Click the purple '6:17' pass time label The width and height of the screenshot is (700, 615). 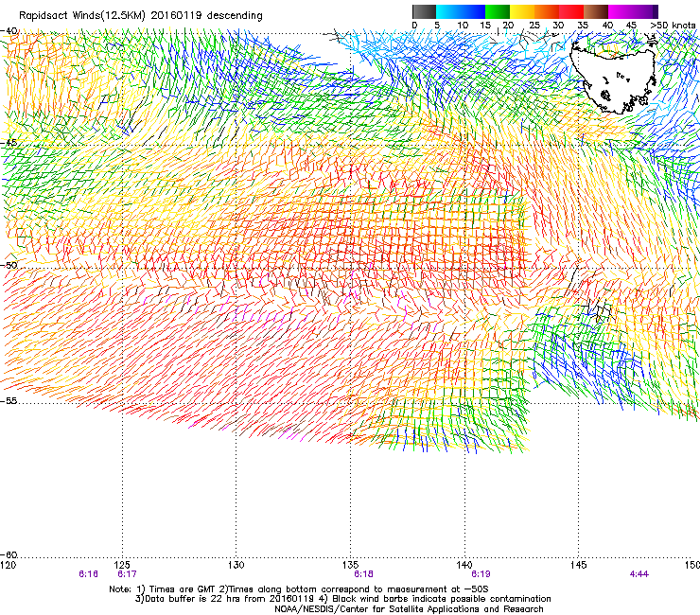(x=127, y=574)
